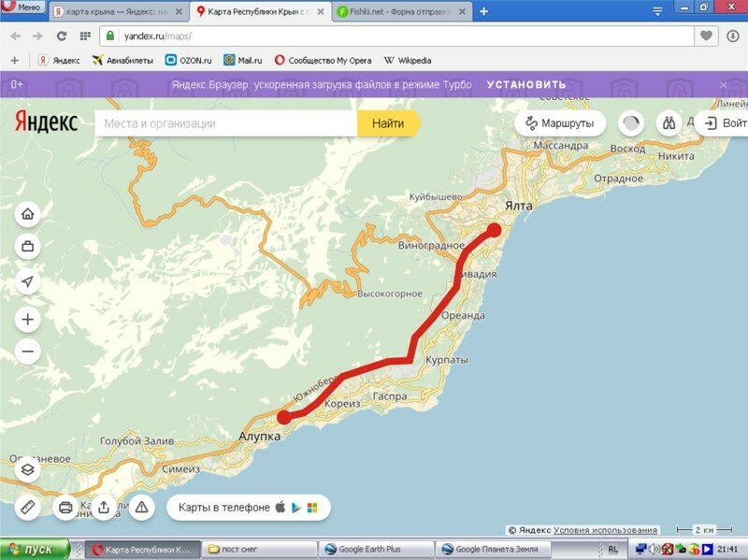The width and height of the screenshot is (748, 560).
Task: Click the Work briefcase icon on the map
Action: point(28,247)
